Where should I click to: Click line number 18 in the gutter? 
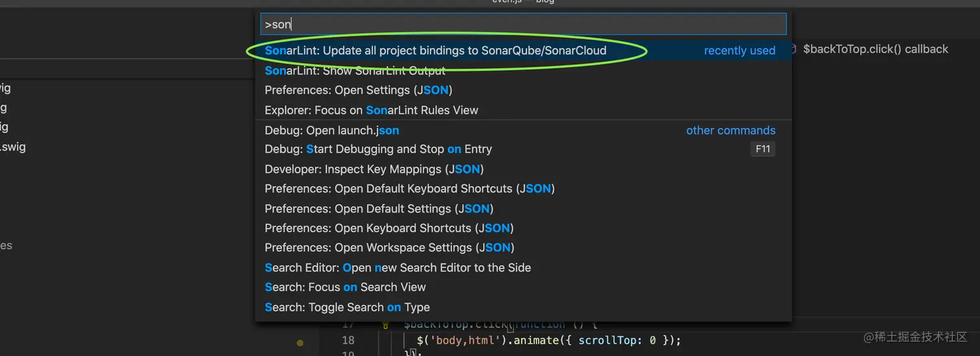pos(348,340)
